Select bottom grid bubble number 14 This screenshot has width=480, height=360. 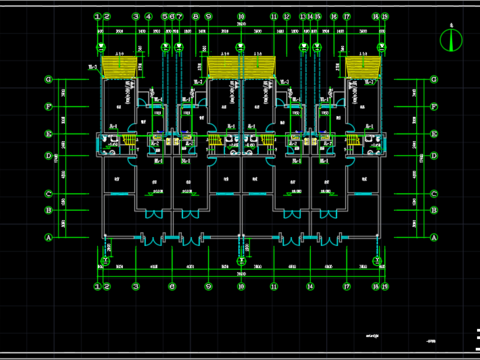(310, 286)
